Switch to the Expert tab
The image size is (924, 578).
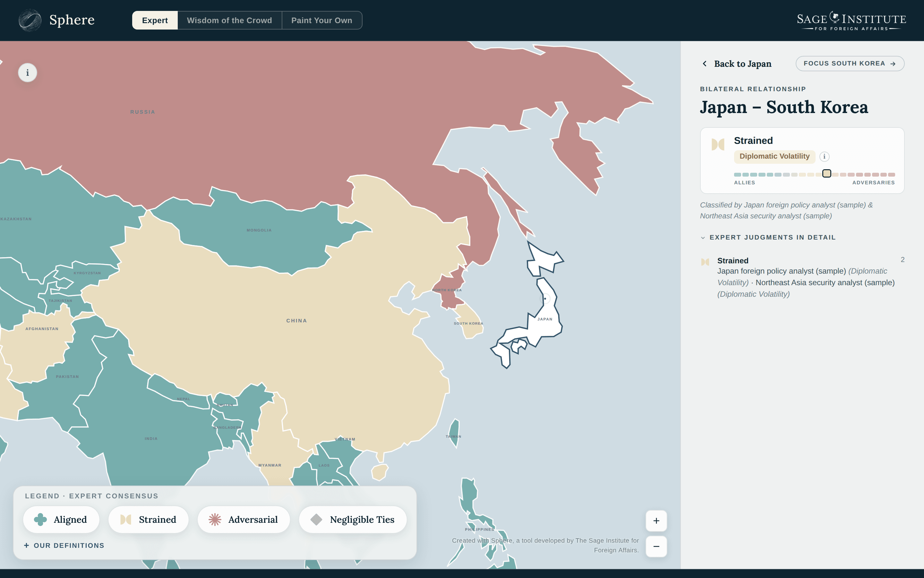155,20
